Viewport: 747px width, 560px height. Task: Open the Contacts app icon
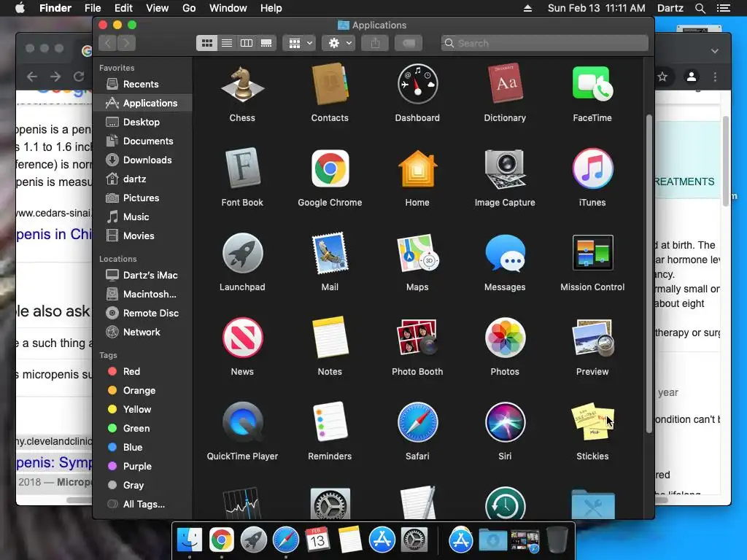(x=330, y=85)
